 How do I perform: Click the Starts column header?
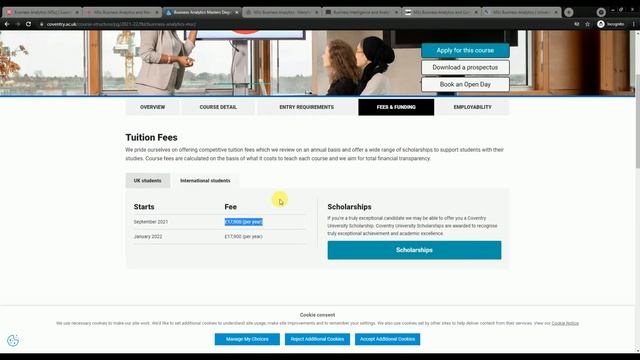click(144, 207)
